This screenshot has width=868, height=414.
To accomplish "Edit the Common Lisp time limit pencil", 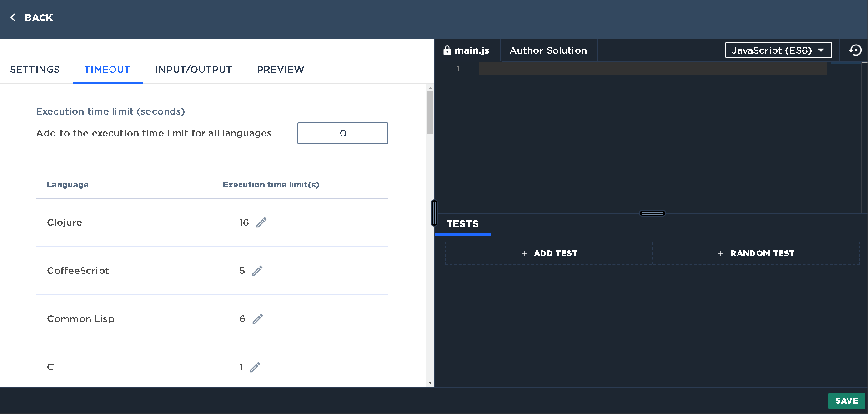I will pyautogui.click(x=258, y=319).
